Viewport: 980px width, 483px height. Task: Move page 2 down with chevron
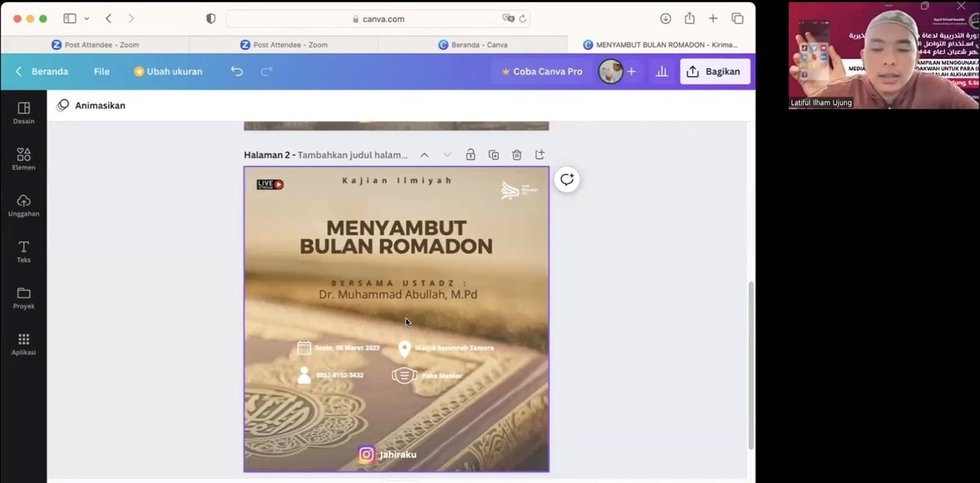[447, 155]
